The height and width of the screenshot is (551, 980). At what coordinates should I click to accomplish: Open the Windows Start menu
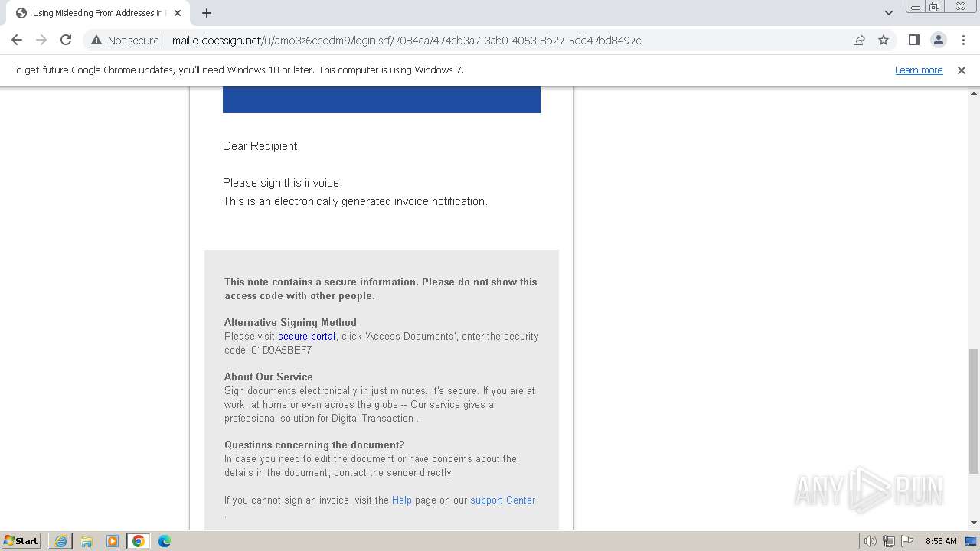point(21,541)
